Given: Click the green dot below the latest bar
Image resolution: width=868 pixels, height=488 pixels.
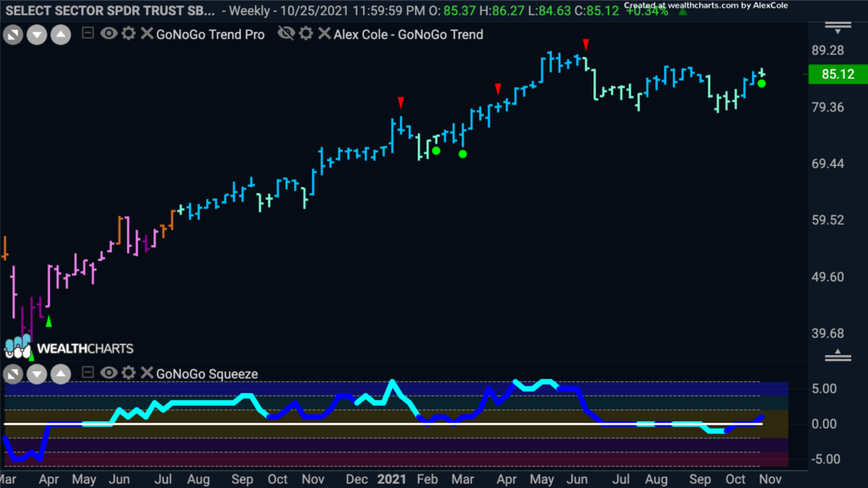Looking at the screenshot, I should [762, 84].
